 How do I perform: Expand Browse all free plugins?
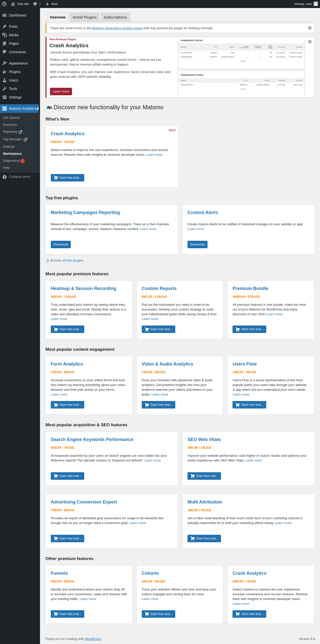(66, 260)
